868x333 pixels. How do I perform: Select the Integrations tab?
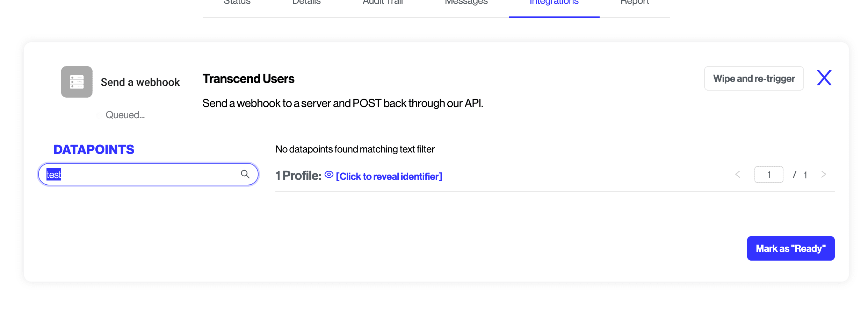(x=554, y=3)
